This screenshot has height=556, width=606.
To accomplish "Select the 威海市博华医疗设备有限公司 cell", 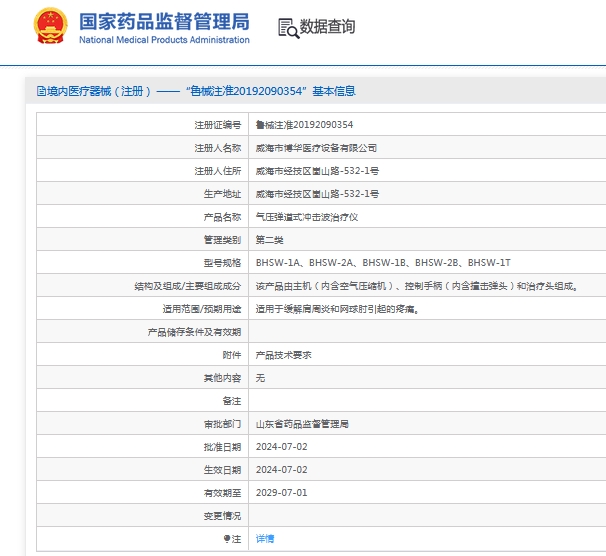I will pyautogui.click(x=316, y=148).
